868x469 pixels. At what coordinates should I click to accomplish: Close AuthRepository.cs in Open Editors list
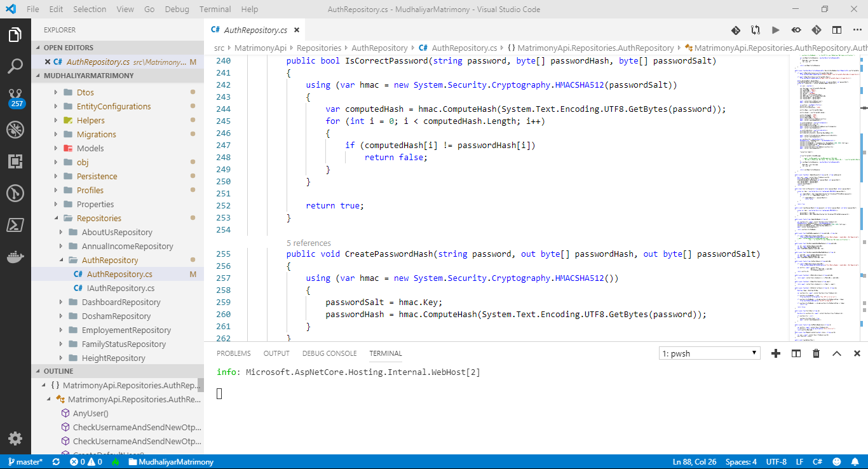pyautogui.click(x=48, y=62)
